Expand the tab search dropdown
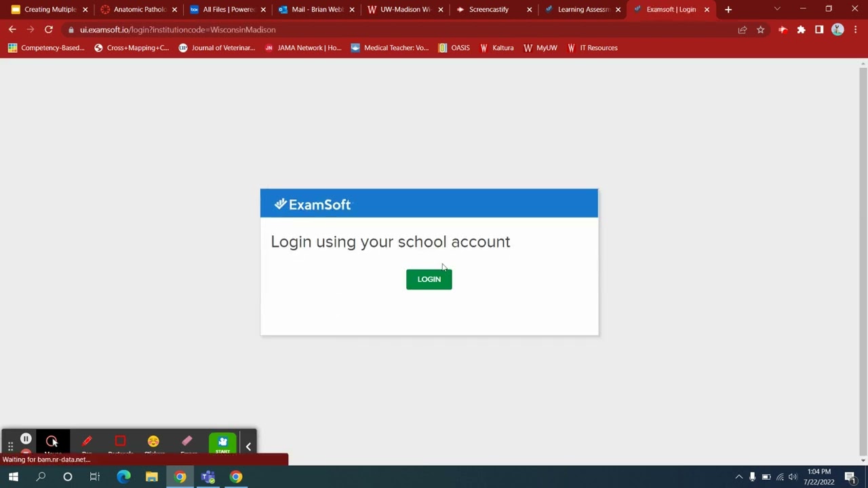Screen dimensions: 868x488 [x=777, y=9]
